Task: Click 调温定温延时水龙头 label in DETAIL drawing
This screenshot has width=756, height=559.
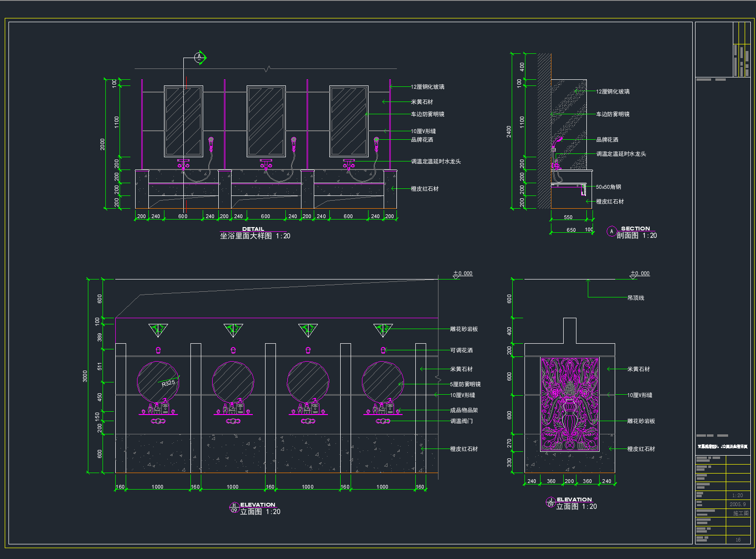Action: pyautogui.click(x=436, y=161)
